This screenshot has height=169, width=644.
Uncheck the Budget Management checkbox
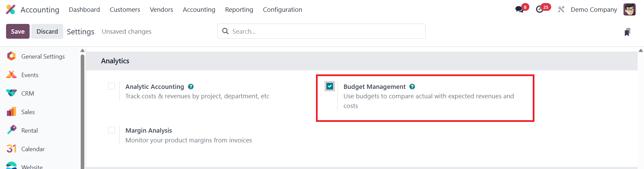(330, 86)
